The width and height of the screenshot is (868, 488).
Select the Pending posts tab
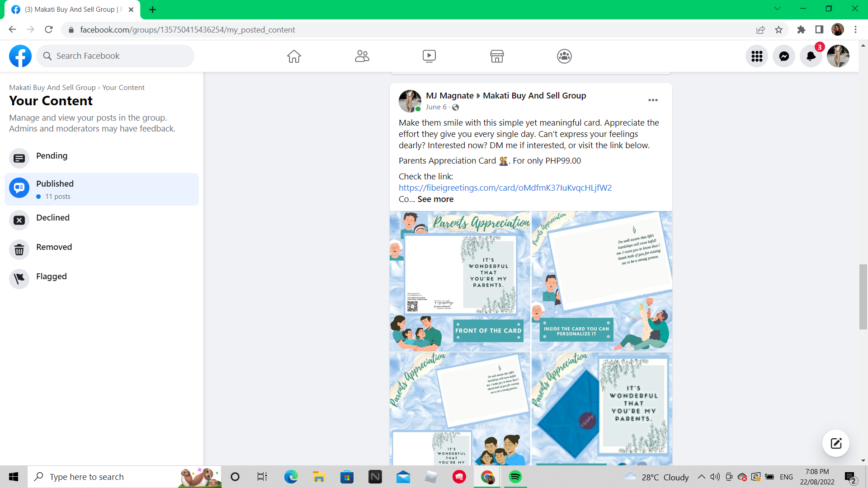coord(52,156)
